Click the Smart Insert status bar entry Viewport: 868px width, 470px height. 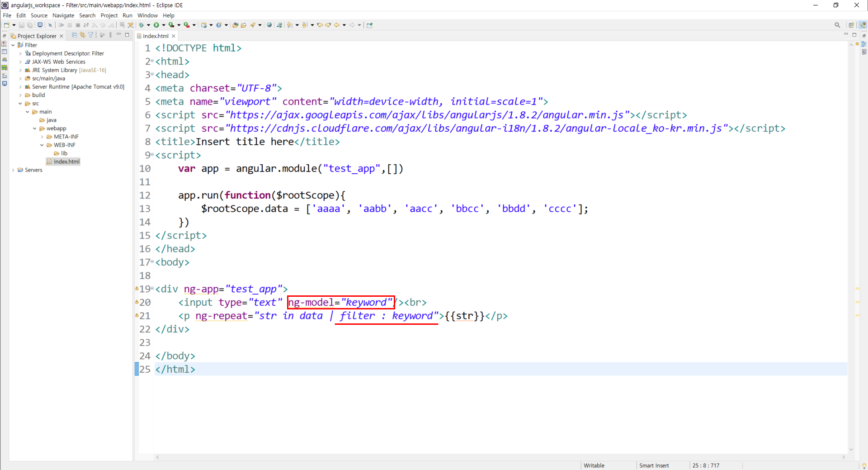coord(654,465)
